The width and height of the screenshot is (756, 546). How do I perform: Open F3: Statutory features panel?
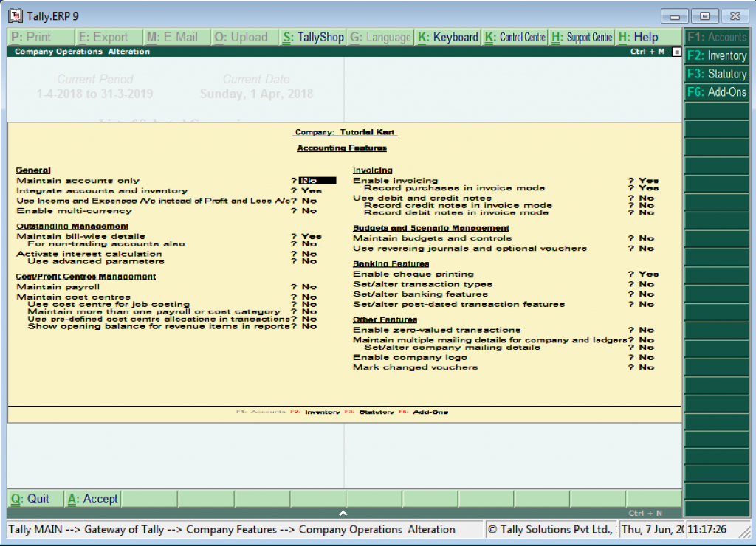tap(718, 73)
